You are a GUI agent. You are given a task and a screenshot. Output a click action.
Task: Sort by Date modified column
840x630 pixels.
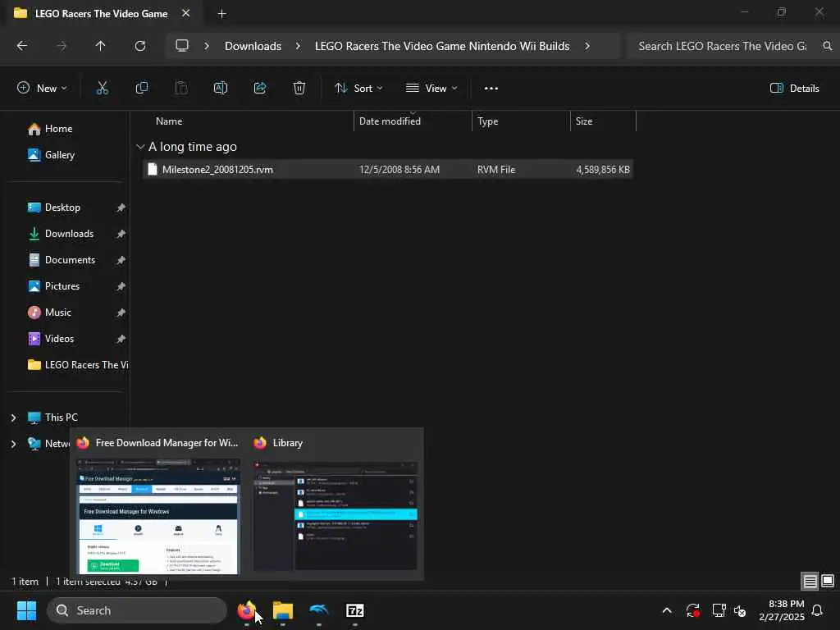tap(390, 121)
